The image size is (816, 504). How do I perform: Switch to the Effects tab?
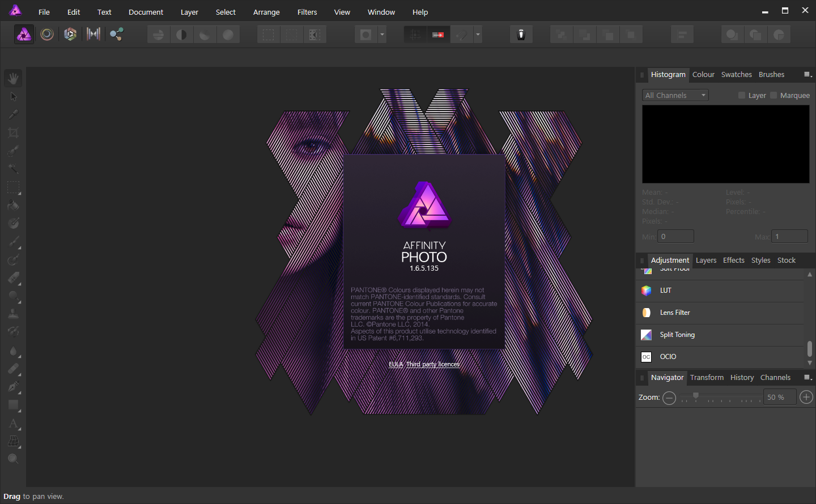tap(734, 260)
